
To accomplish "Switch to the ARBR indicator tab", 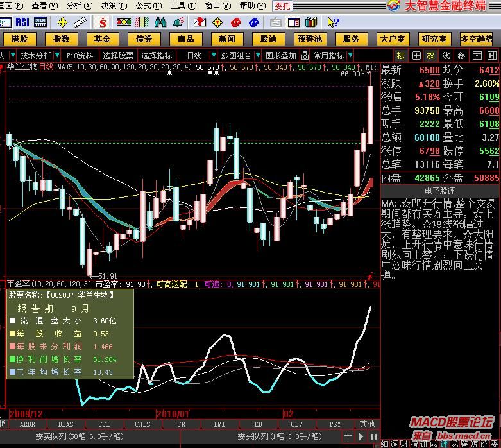I will coord(28,424).
